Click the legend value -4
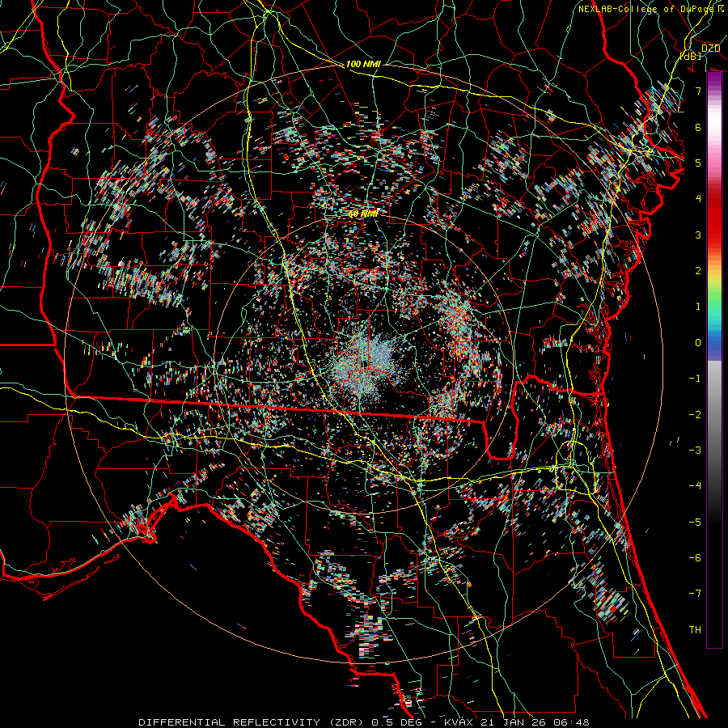The image size is (728, 728). 695,485
